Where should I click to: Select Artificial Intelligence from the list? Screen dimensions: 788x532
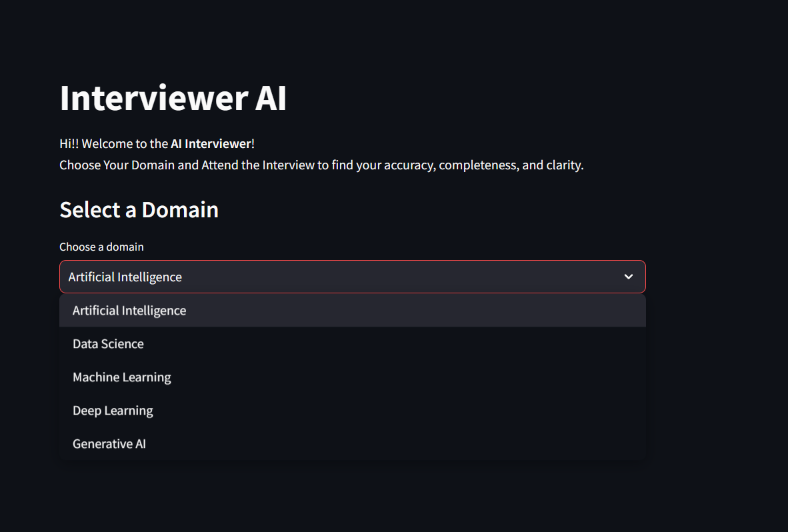click(352, 311)
